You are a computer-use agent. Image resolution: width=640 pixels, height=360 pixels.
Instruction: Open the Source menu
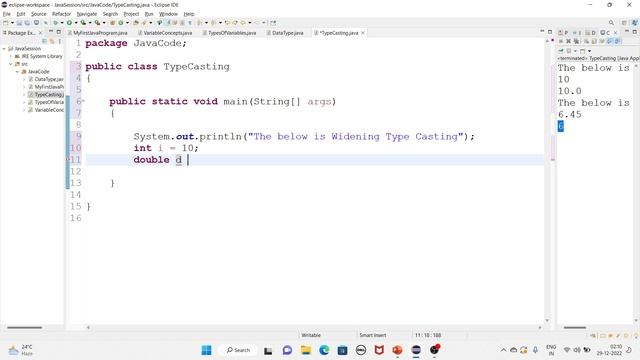pos(39,14)
